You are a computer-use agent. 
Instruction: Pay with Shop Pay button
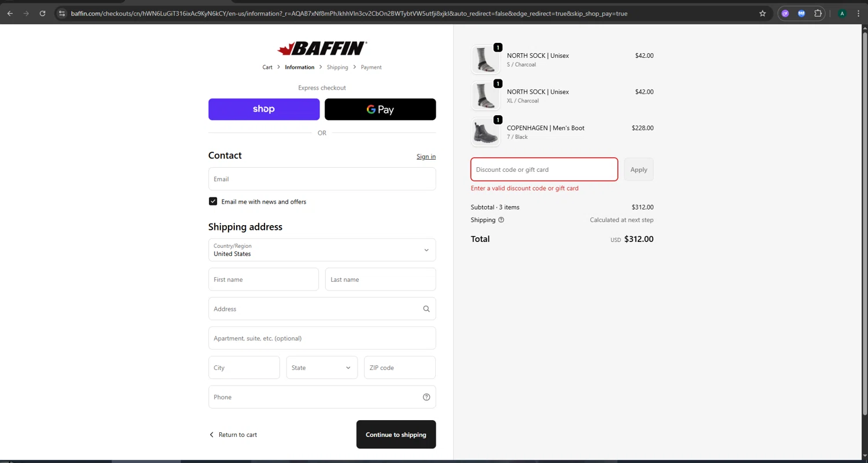tap(264, 109)
